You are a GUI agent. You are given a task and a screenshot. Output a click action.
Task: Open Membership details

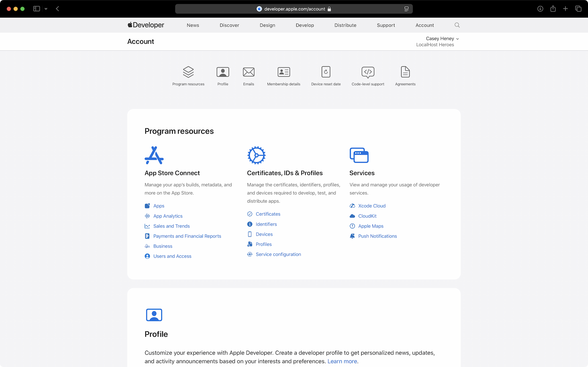pos(283,72)
